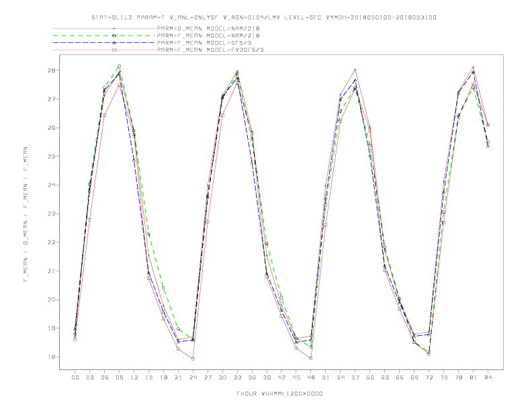Click the x-axis label FHOUR VHHMM

(279, 394)
